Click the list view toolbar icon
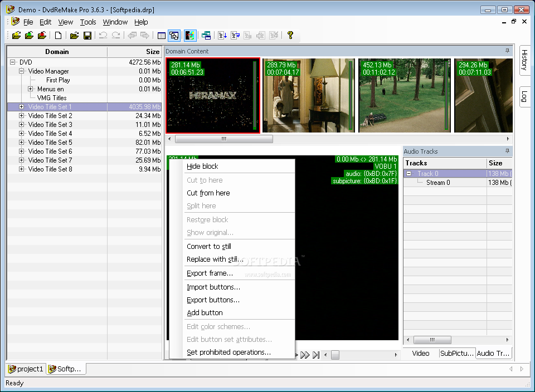 click(162, 36)
